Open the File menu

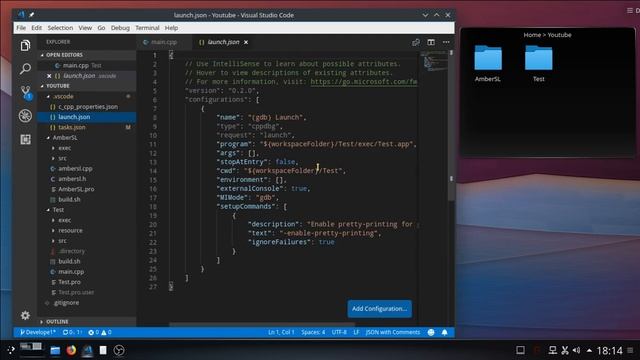[x=21, y=28]
